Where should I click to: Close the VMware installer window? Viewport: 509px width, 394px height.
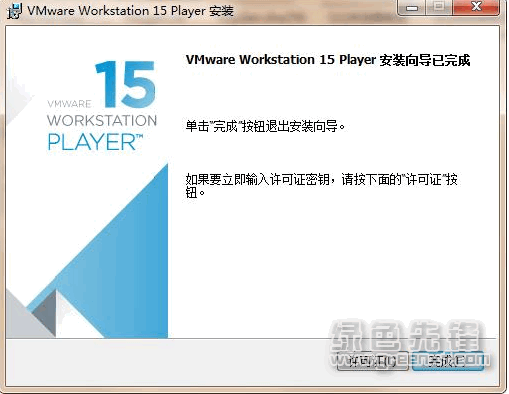click(476, 7)
